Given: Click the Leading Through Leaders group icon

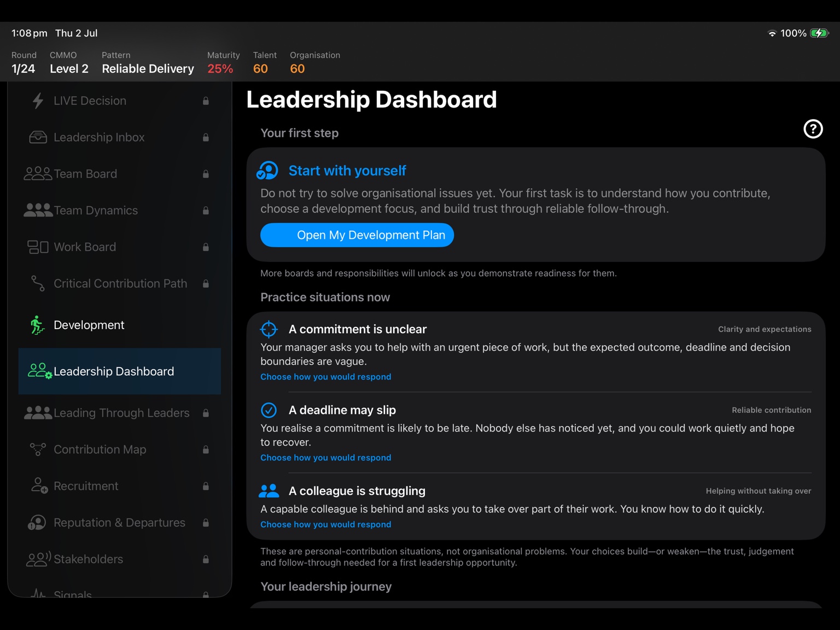Looking at the screenshot, I should click(x=38, y=413).
